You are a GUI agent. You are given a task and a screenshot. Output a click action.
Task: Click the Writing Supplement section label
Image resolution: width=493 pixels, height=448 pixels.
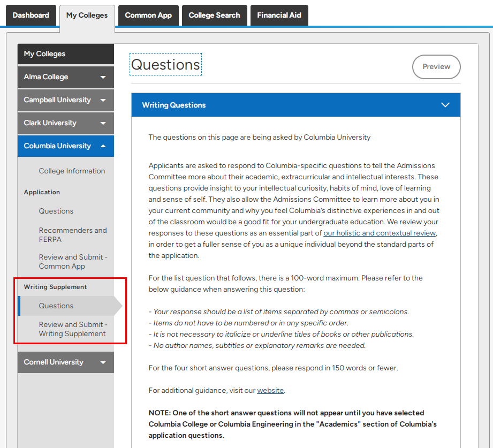[x=55, y=287]
